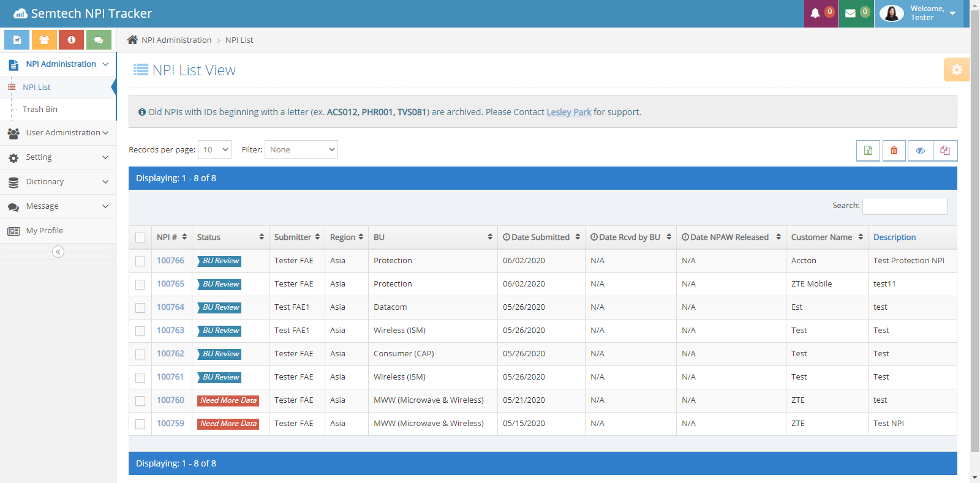Click the Semtech NPI Tracker title
Viewport: 980px width, 483px height.
point(91,13)
